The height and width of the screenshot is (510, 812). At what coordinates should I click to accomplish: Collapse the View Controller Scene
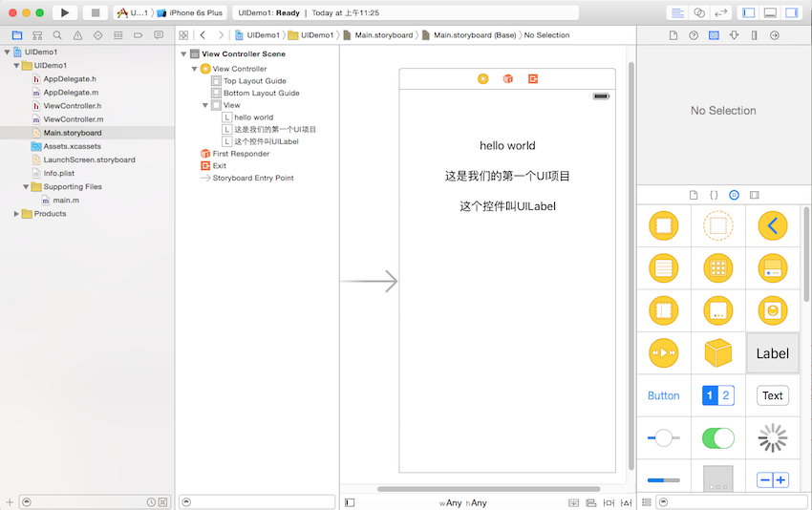(183, 54)
